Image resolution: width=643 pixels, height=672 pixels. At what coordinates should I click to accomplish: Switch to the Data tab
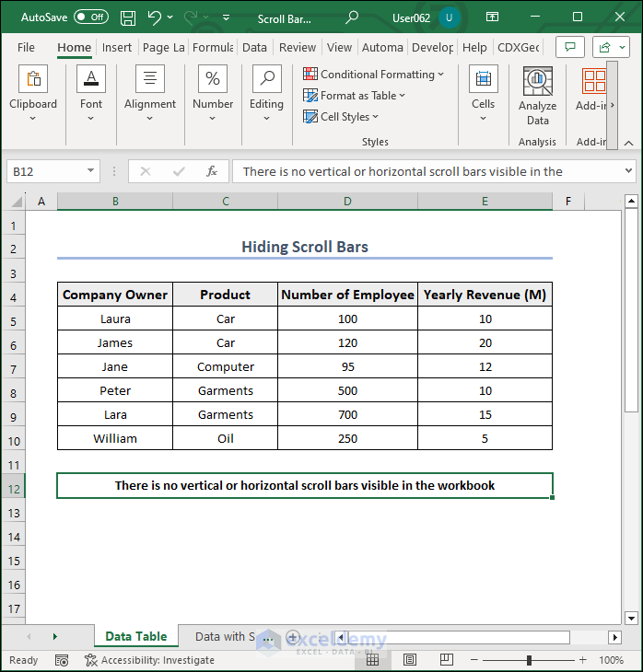pos(254,47)
